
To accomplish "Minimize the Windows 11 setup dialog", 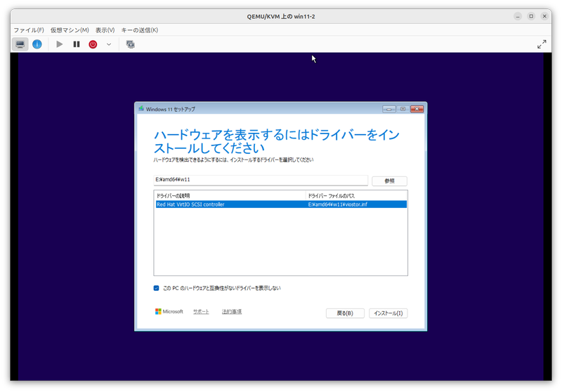I will point(389,109).
